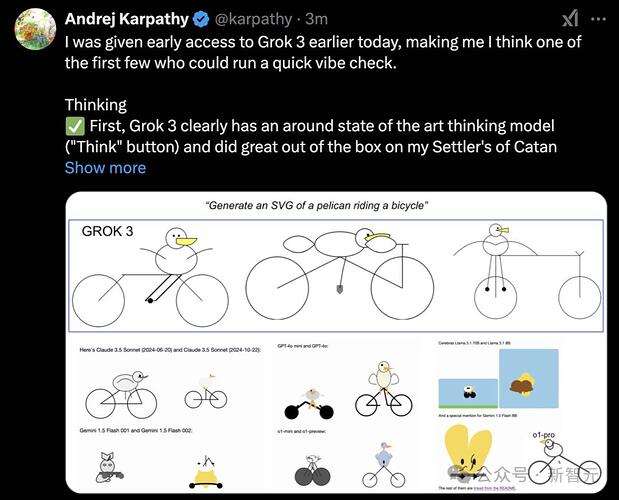Viewport: 619px width, 500px height.
Task: Click Show more to expand the tweet
Action: pos(105,168)
